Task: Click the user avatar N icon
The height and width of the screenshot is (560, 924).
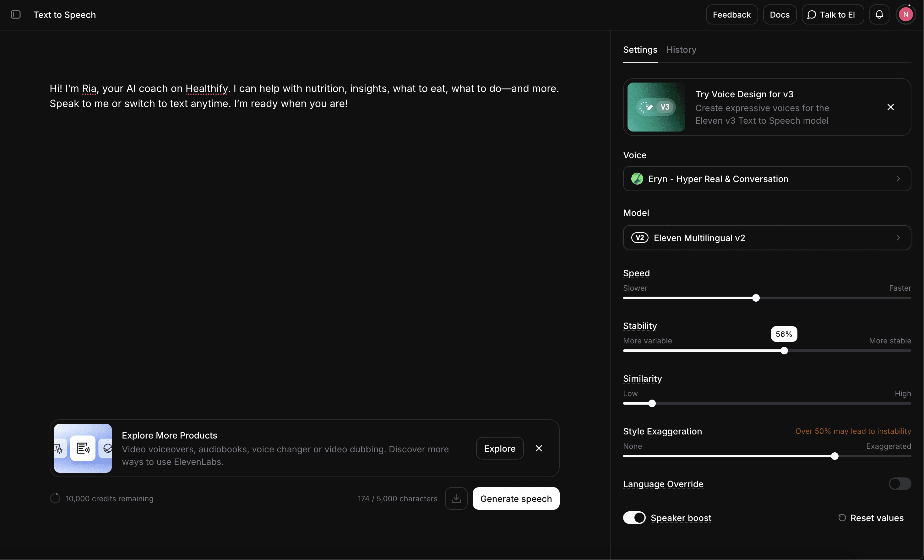Action: [905, 15]
